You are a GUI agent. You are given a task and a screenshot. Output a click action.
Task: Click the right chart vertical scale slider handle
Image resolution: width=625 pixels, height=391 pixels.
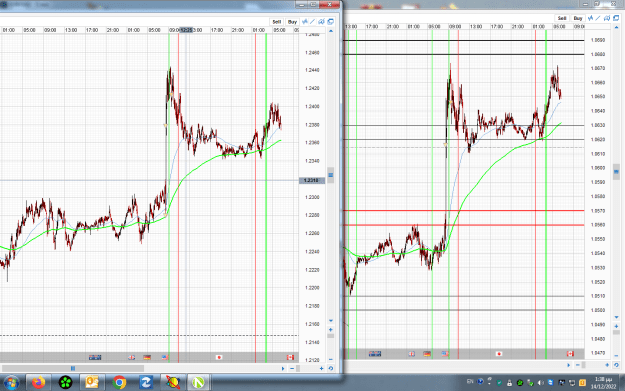tap(616, 172)
